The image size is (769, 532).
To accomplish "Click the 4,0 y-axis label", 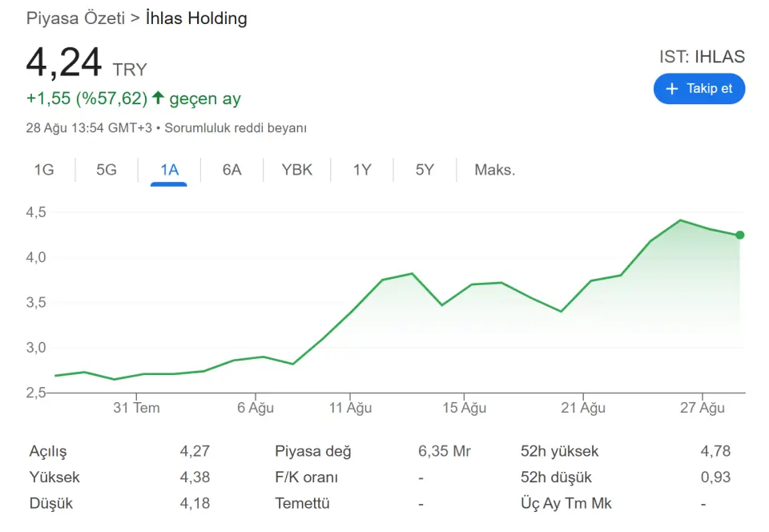I will tap(36, 257).
